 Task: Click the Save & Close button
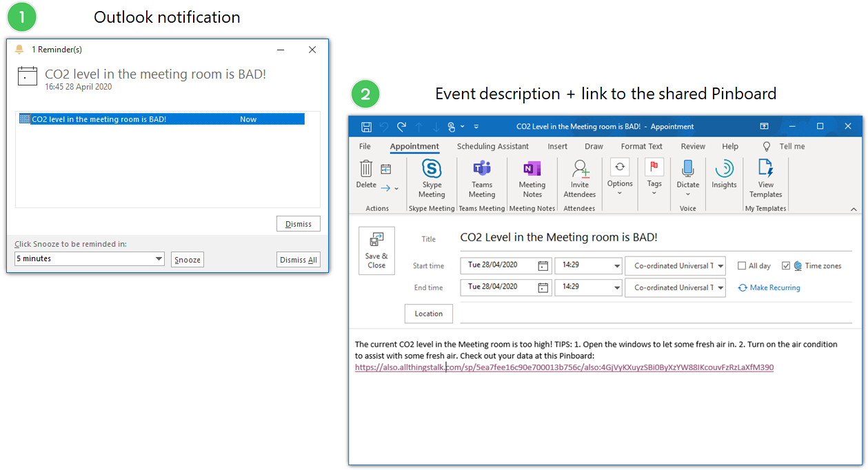coord(376,251)
